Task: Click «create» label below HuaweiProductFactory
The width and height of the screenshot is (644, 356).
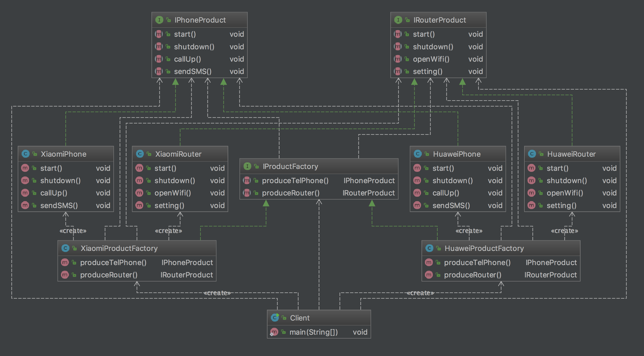Action: click(420, 293)
